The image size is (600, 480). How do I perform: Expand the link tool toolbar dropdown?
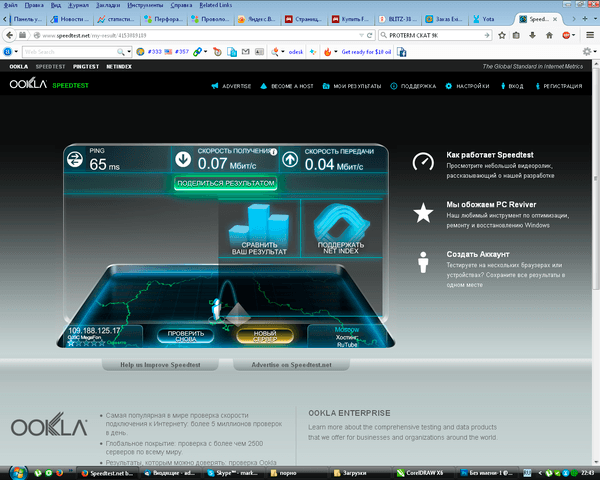205,52
